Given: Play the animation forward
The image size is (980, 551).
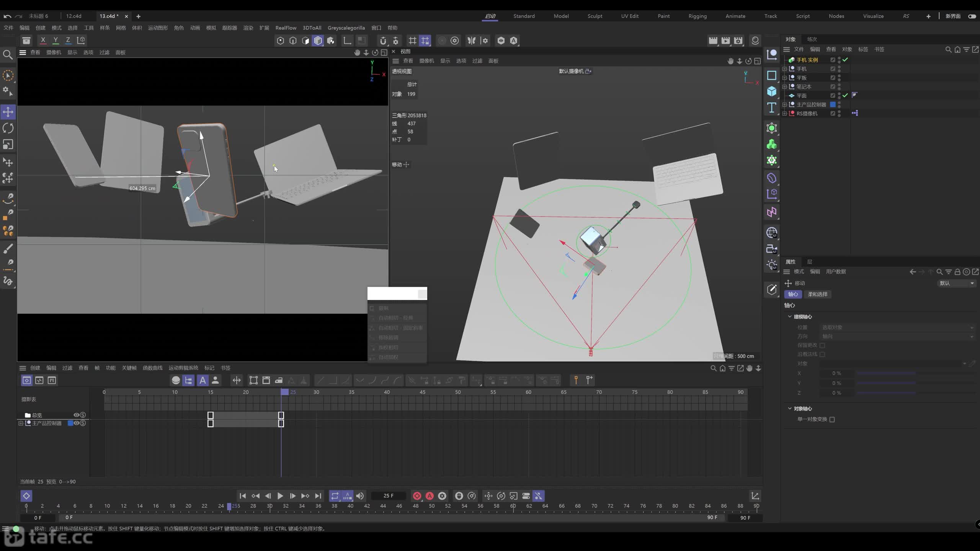Looking at the screenshot, I should click(280, 496).
